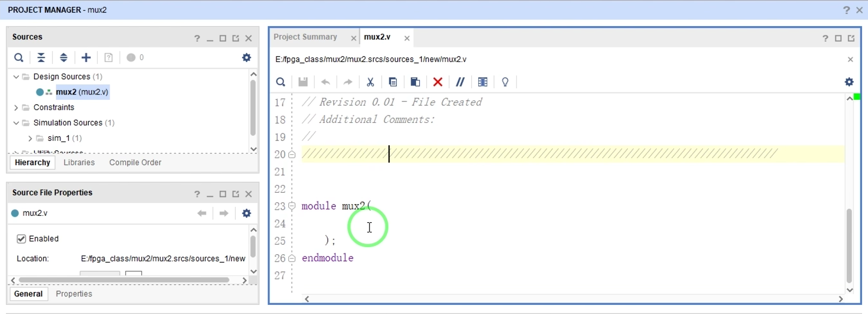Screen dimensions: 868x314
Task: Close the file path bar
Action: pos(850,59)
